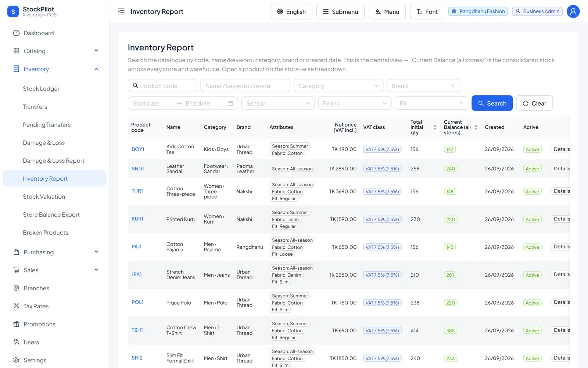Click the Tax Rates percent icon

16,306
